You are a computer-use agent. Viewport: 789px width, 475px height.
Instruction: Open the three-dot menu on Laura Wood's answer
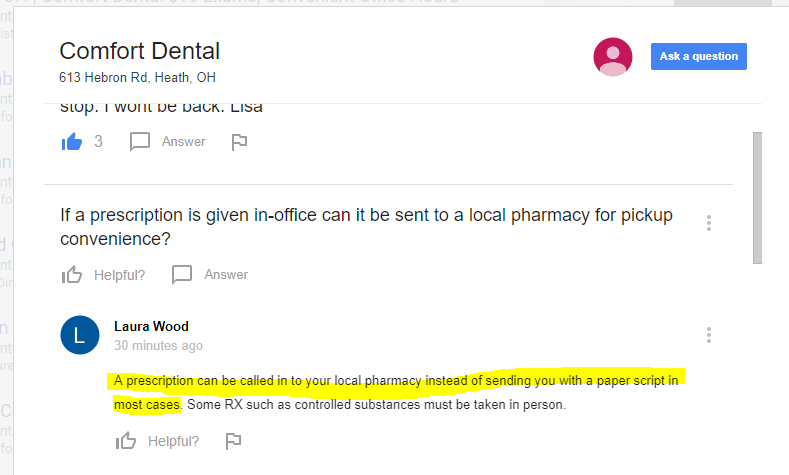708,335
